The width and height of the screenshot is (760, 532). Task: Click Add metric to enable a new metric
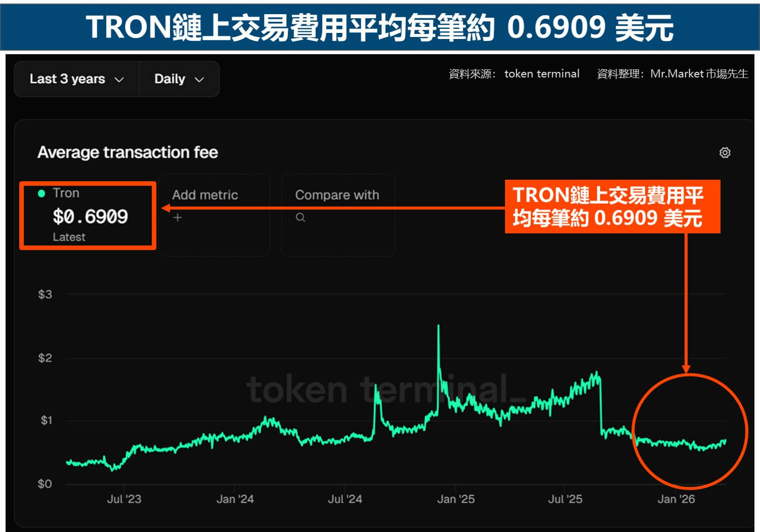pos(205,195)
